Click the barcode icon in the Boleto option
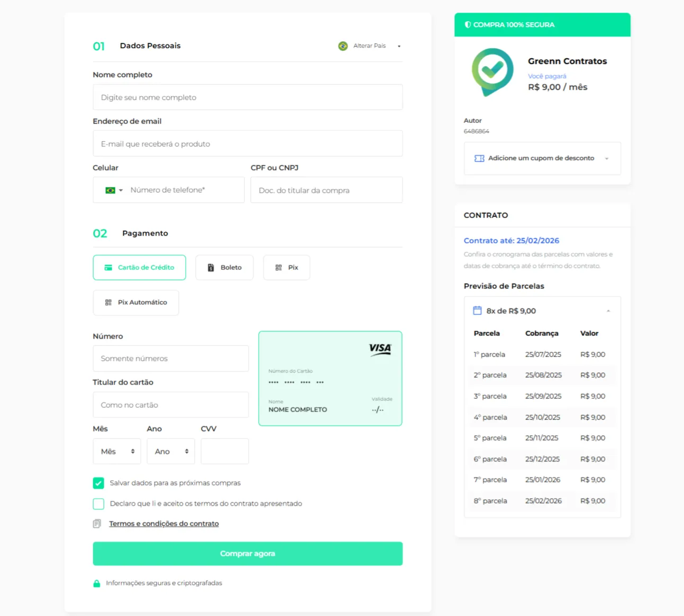684x616 pixels. [x=211, y=268]
